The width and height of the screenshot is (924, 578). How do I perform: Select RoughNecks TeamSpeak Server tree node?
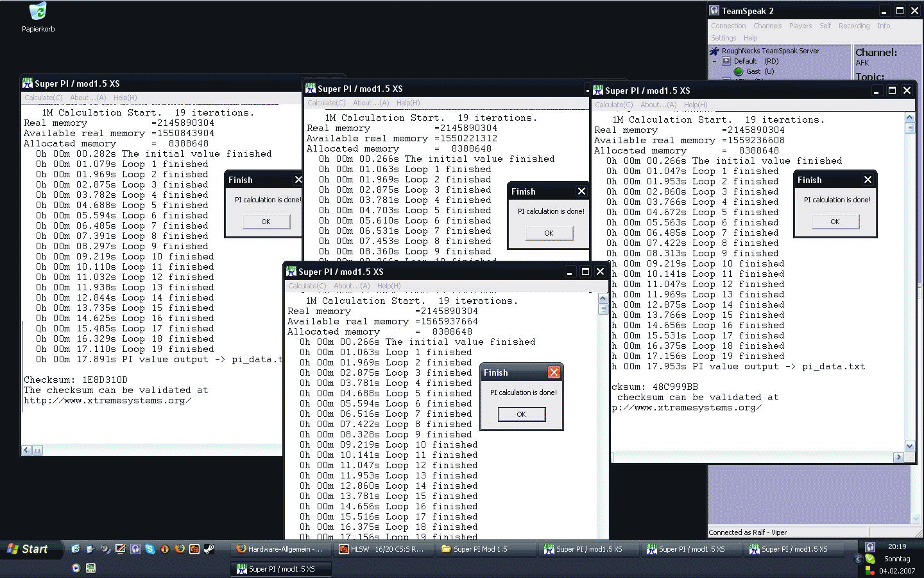770,51
